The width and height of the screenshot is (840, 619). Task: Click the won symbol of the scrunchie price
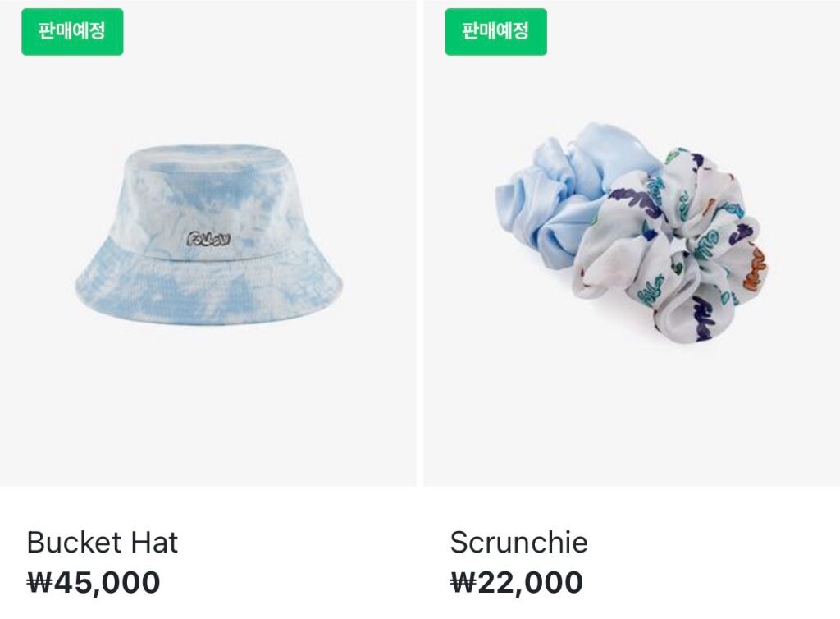tap(463, 582)
